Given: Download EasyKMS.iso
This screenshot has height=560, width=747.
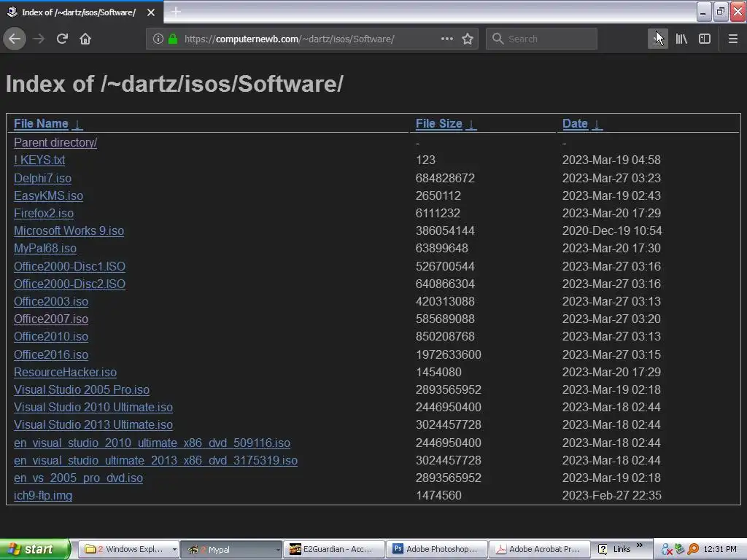Looking at the screenshot, I should tap(48, 195).
